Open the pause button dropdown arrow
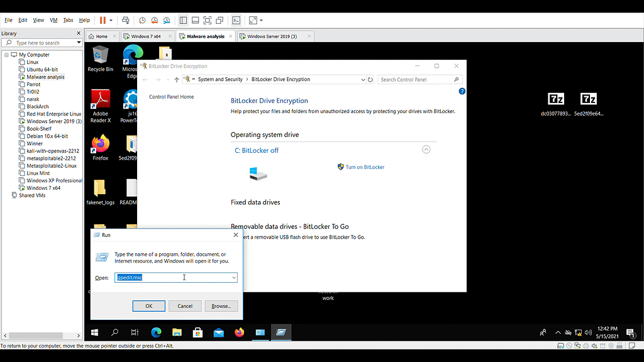Viewport: 644px width, 362px height. point(111,20)
